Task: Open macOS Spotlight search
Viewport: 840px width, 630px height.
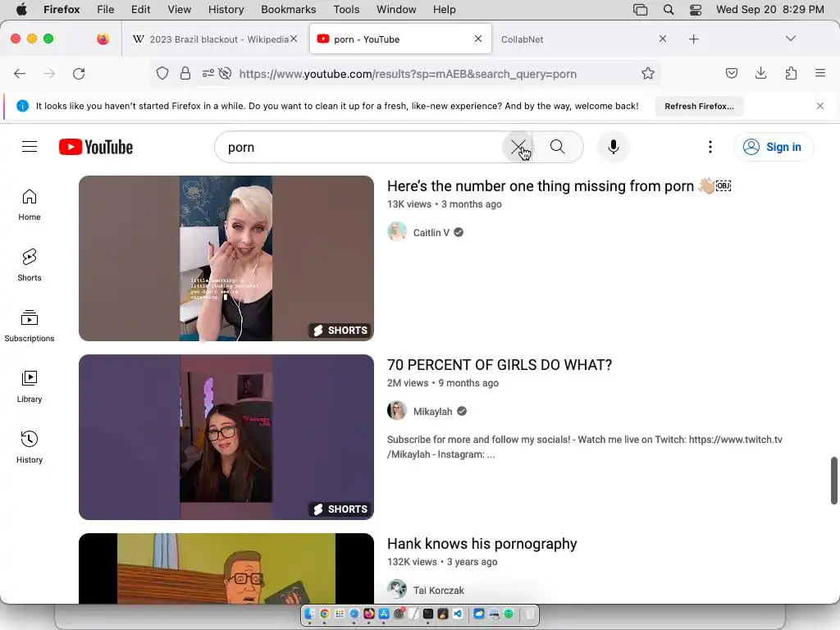Action: point(668,10)
